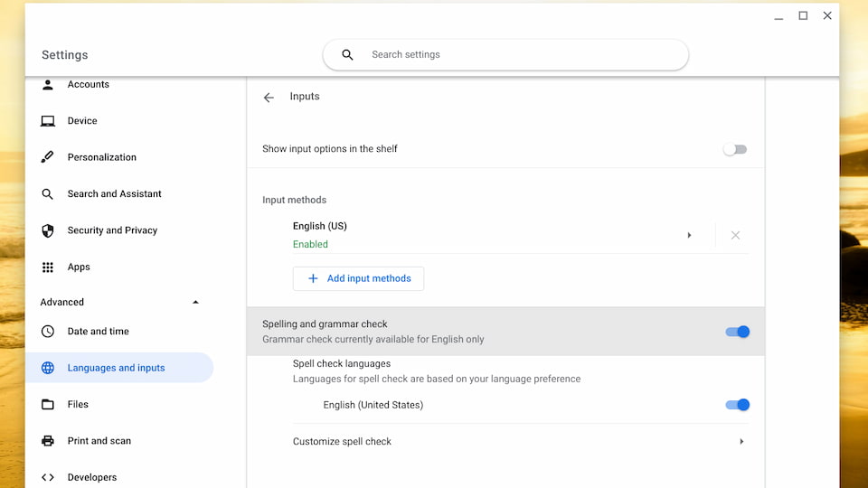Image resolution: width=868 pixels, height=488 pixels.
Task: Turn off Spelling and grammar check
Action: pyautogui.click(x=738, y=332)
